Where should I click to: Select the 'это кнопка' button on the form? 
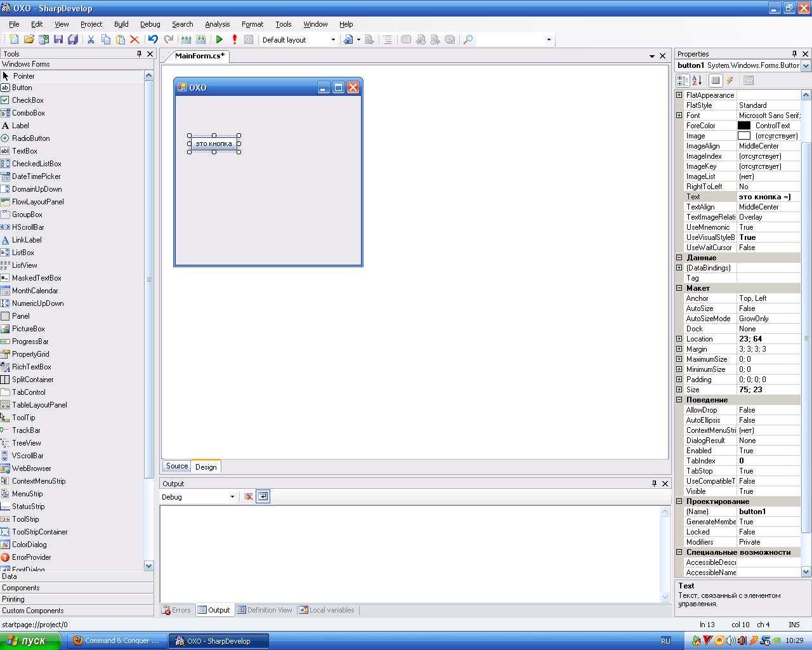point(214,143)
